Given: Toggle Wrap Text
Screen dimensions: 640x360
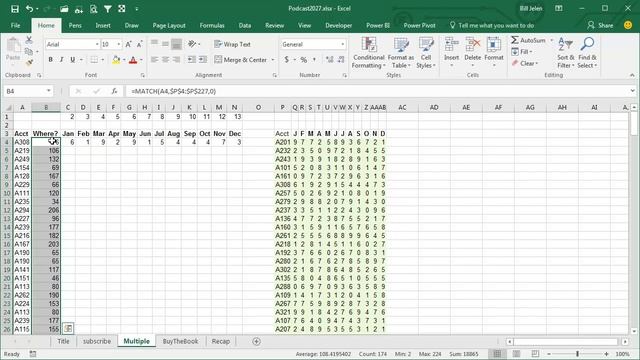Looking at the screenshot, I should pos(233,44).
